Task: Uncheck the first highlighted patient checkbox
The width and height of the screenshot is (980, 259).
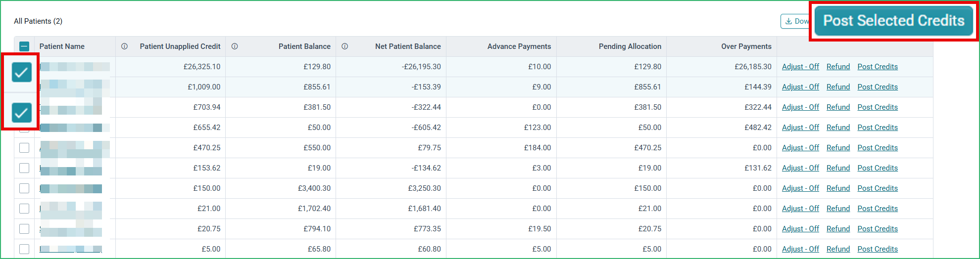Action: (22, 72)
